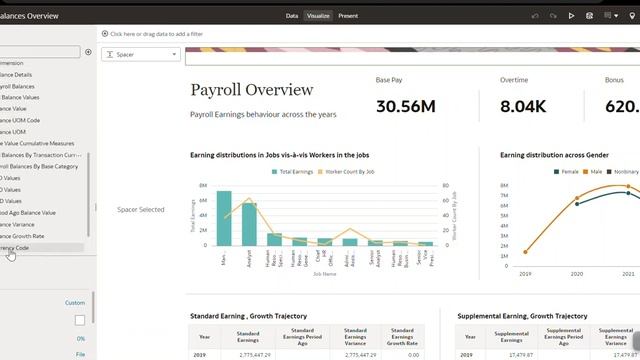
Task: Select the Period Ago Balance Value item
Action: point(28,213)
